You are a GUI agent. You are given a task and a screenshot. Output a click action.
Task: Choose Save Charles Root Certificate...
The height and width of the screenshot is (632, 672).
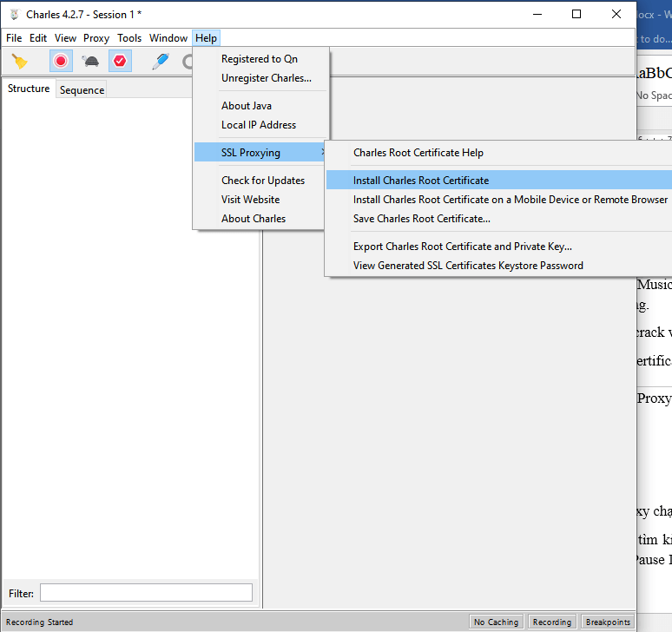[x=422, y=219]
